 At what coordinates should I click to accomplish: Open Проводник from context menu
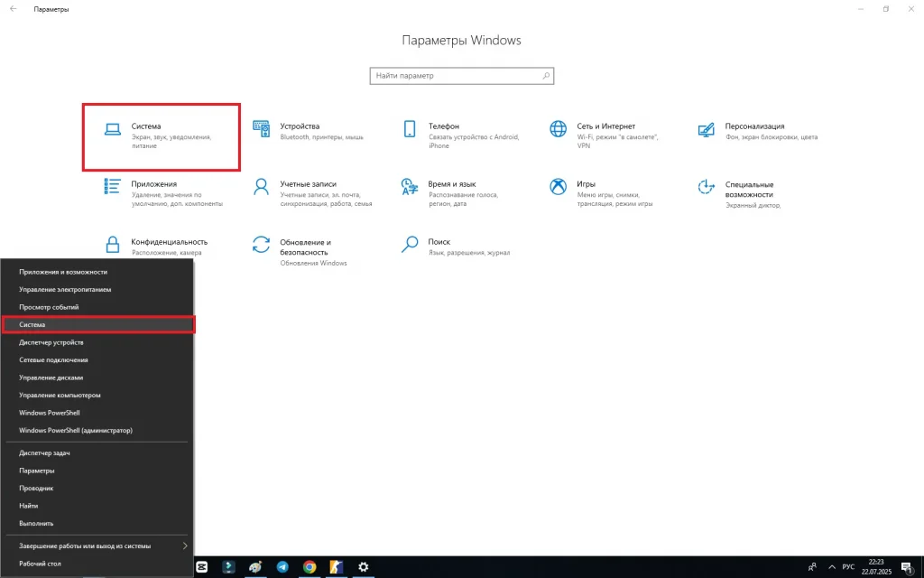97,489
